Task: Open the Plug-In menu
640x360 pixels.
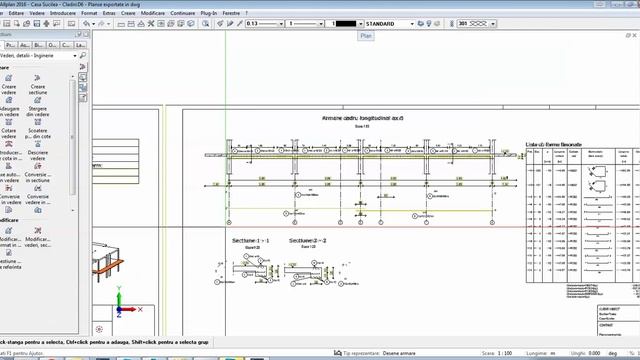Action: (209, 13)
